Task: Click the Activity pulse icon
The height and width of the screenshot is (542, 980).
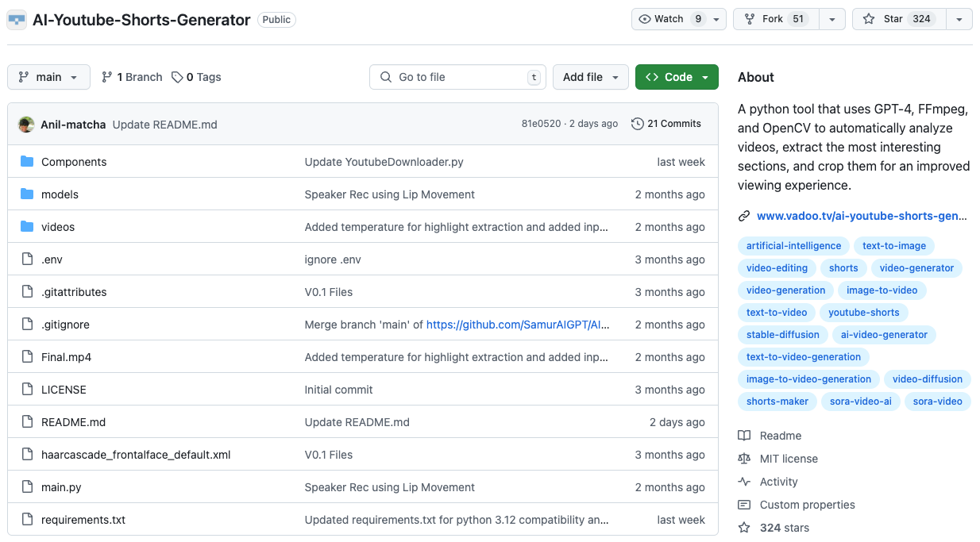Action: pyautogui.click(x=744, y=481)
